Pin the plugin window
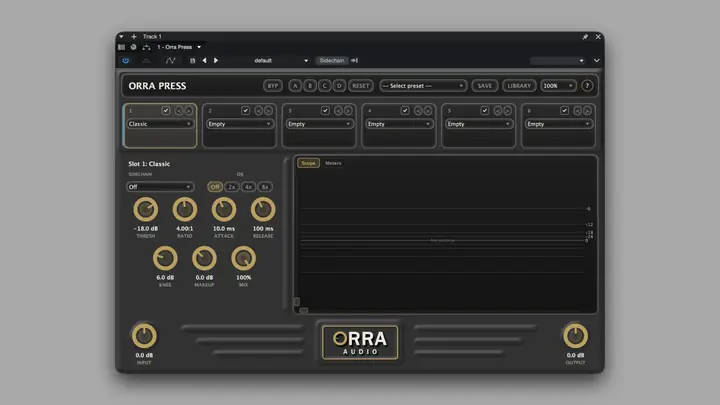Viewport: 720px width, 405px height. pyautogui.click(x=585, y=37)
